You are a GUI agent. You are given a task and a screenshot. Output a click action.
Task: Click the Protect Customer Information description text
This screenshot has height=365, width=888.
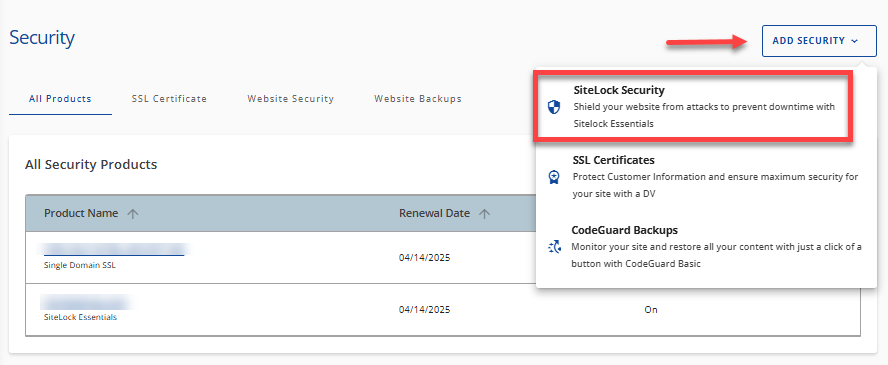pyautogui.click(x=716, y=185)
